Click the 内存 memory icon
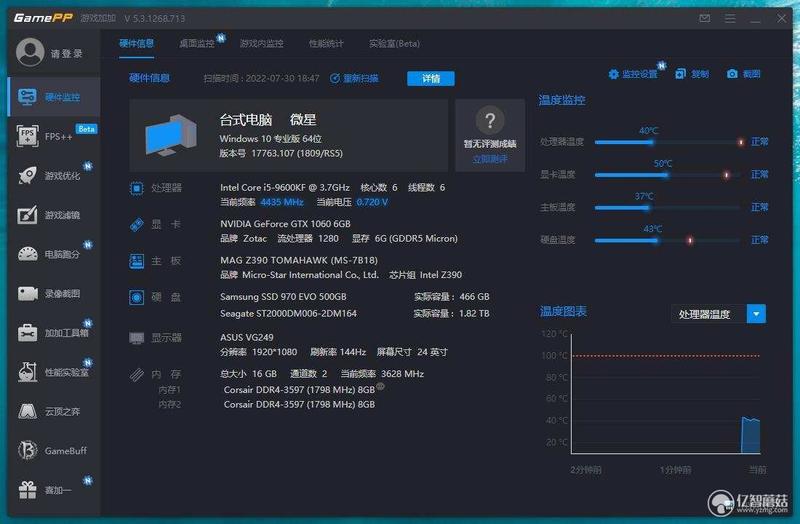 (137, 375)
